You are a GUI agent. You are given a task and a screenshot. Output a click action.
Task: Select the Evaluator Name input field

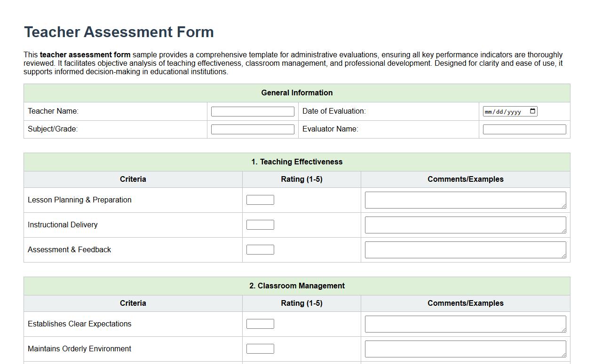(523, 129)
